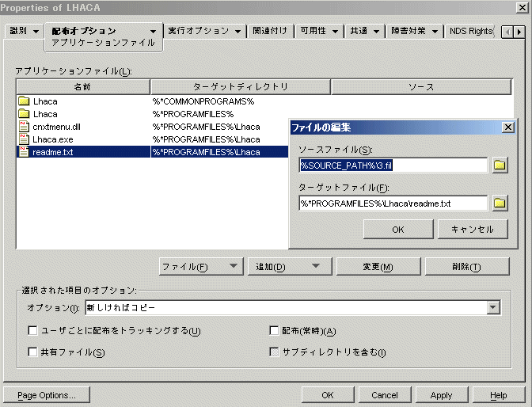Click キャンセル in ファイルの編集 dialog
532x407 pixels.
473,230
